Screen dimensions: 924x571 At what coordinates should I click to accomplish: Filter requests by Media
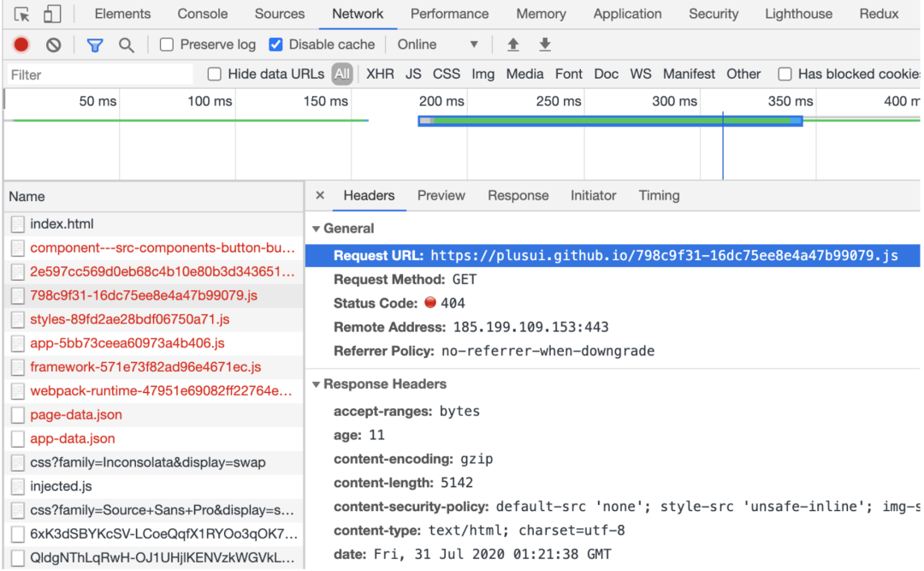(524, 74)
